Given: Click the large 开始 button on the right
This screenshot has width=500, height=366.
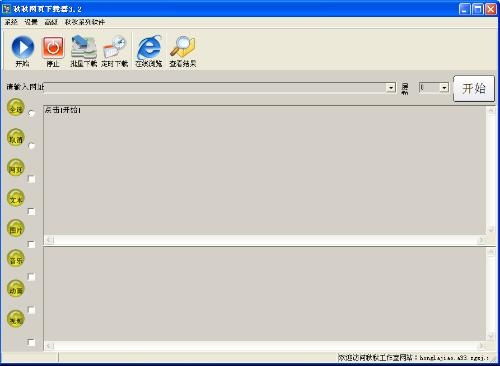Looking at the screenshot, I should point(474,88).
